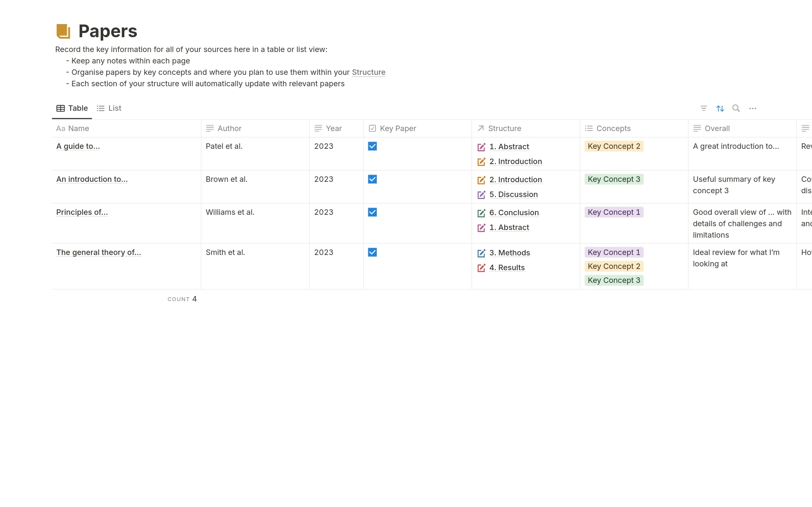Open the filter icon in database toolbar
Screen dimensions: 812x507
click(704, 109)
